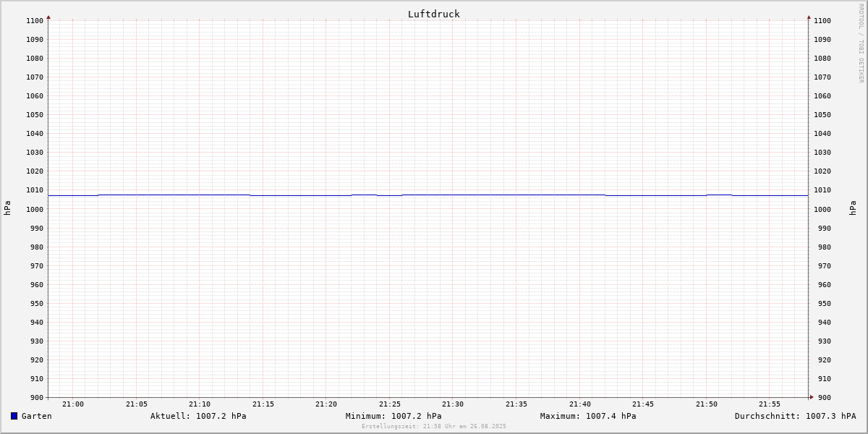Click the 21:45 time axis label
This screenshot has width=868, height=434.
tap(643, 404)
